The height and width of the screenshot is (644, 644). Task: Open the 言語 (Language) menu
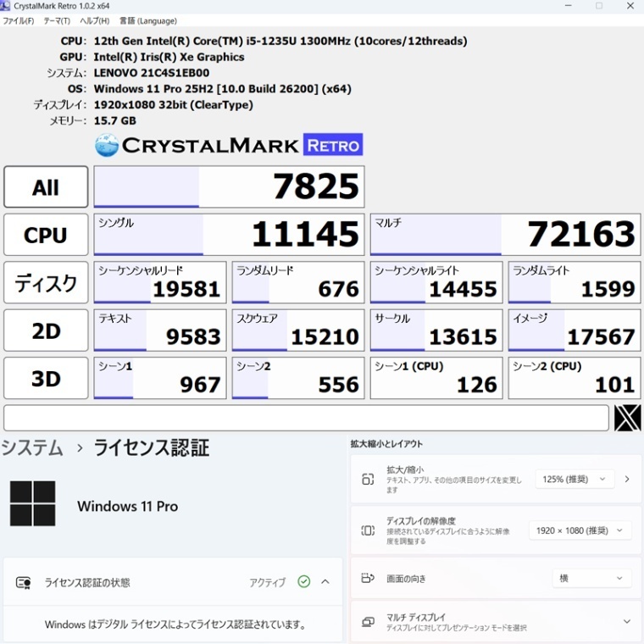[148, 21]
